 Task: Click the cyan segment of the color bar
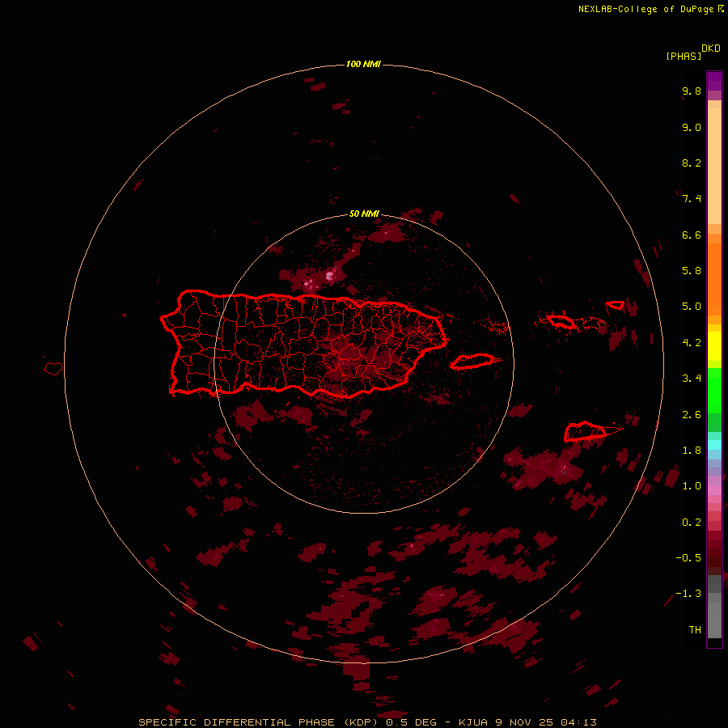(x=714, y=445)
